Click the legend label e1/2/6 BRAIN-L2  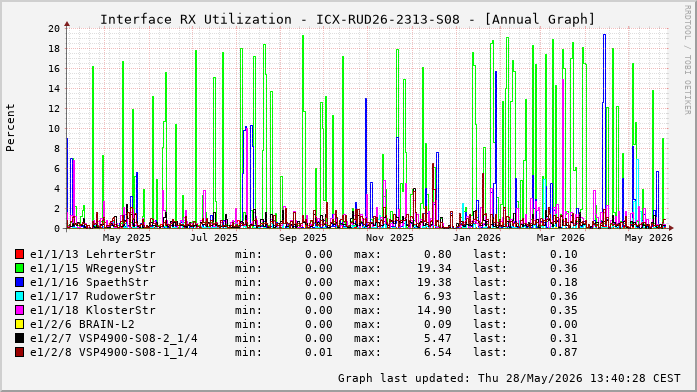pyautogui.click(x=82, y=324)
